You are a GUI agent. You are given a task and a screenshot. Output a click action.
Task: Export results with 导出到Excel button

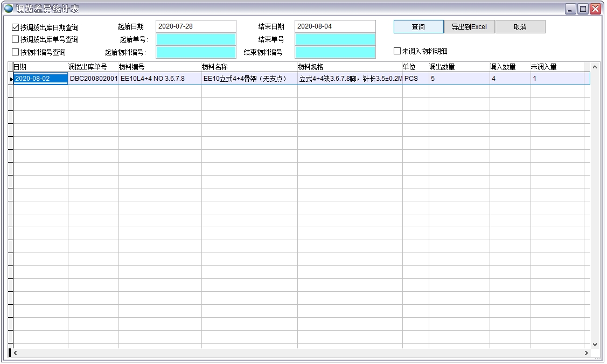[x=469, y=27]
